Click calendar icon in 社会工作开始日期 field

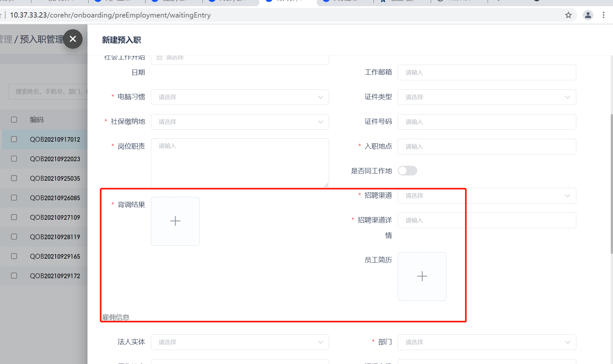[159, 58]
